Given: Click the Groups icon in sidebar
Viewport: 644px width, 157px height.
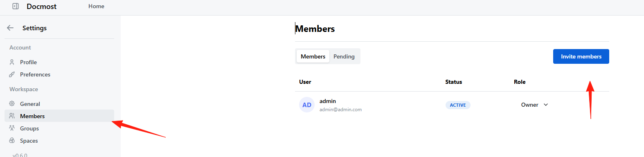Looking at the screenshot, I should (12, 128).
